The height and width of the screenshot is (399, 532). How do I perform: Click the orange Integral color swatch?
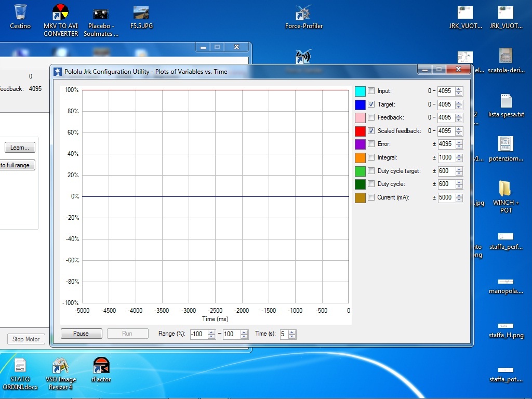360,158
